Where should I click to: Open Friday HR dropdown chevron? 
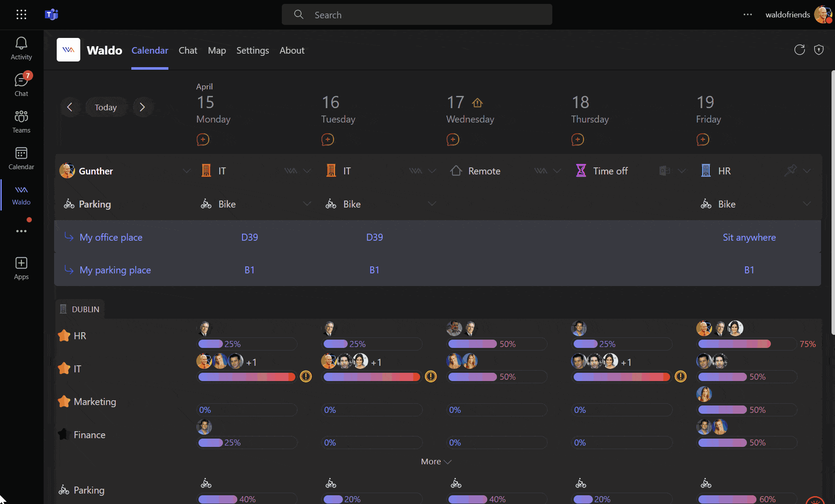pyautogui.click(x=807, y=171)
